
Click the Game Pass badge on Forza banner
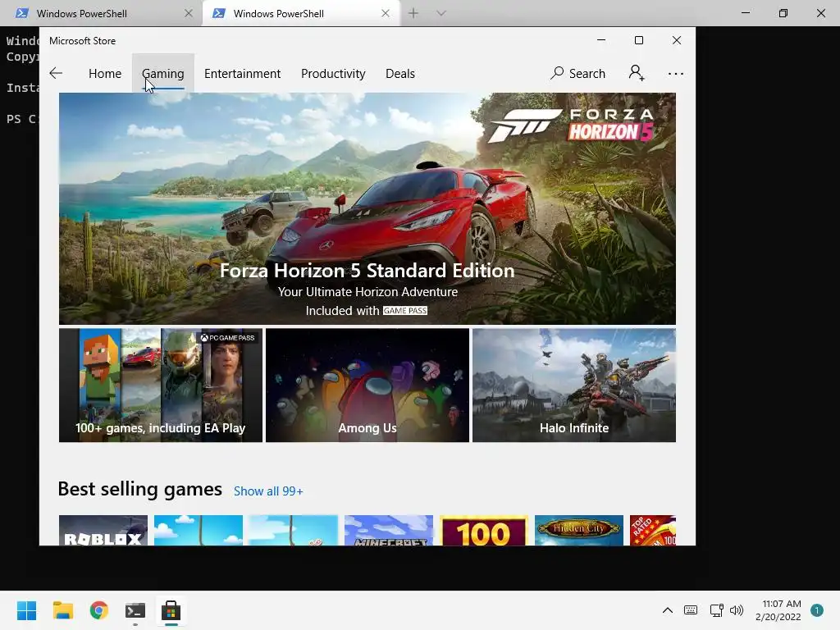pos(405,311)
